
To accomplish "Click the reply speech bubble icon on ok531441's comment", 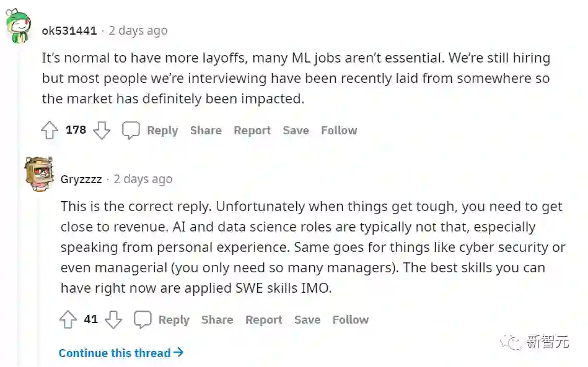I will point(131,131).
